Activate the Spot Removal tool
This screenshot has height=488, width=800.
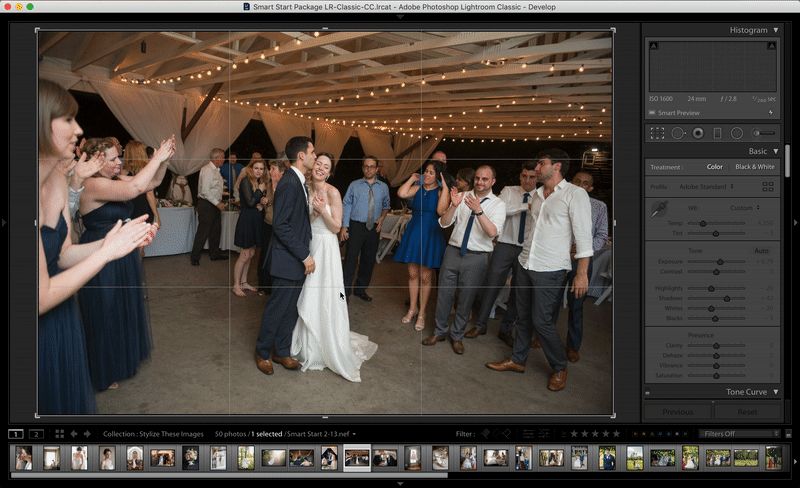[677, 133]
